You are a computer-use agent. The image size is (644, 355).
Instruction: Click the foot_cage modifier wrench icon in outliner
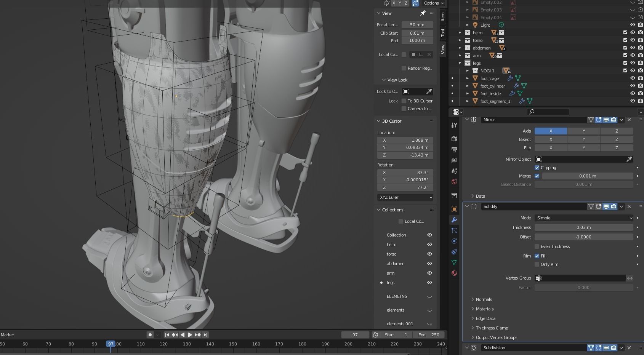(x=510, y=78)
